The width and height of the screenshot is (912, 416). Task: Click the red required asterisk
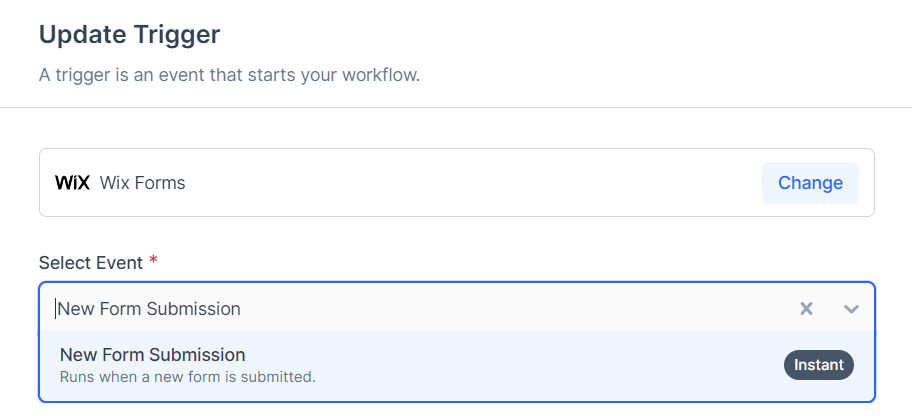tap(153, 262)
